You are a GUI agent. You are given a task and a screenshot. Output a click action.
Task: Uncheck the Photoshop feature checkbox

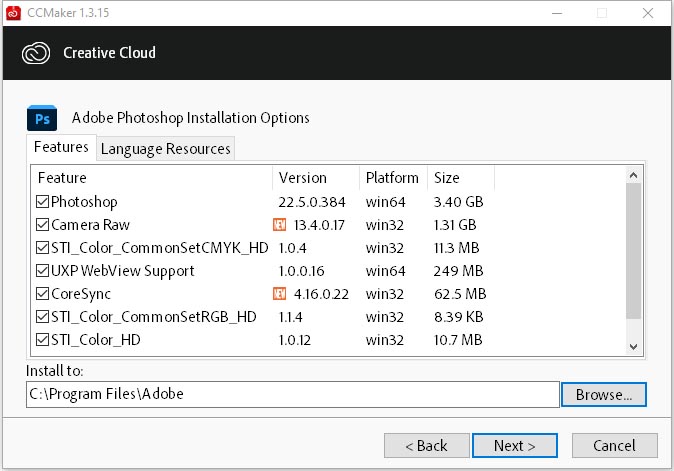(x=42, y=201)
